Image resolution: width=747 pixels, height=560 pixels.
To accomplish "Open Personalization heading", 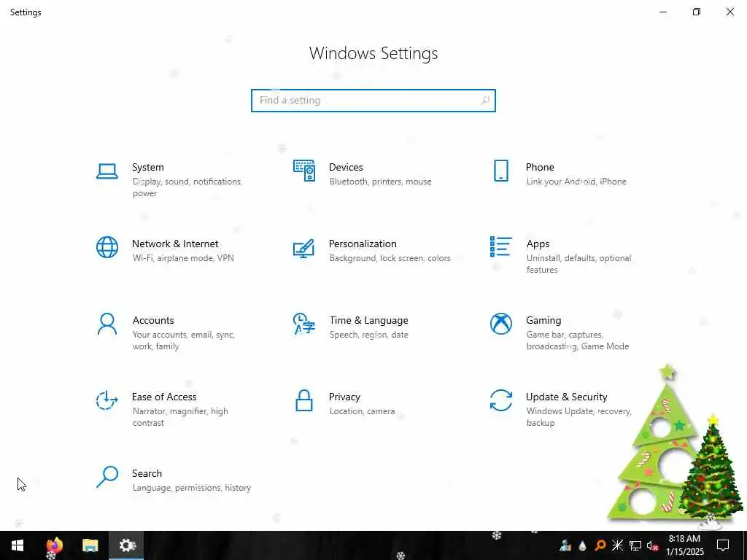I will point(363,244).
